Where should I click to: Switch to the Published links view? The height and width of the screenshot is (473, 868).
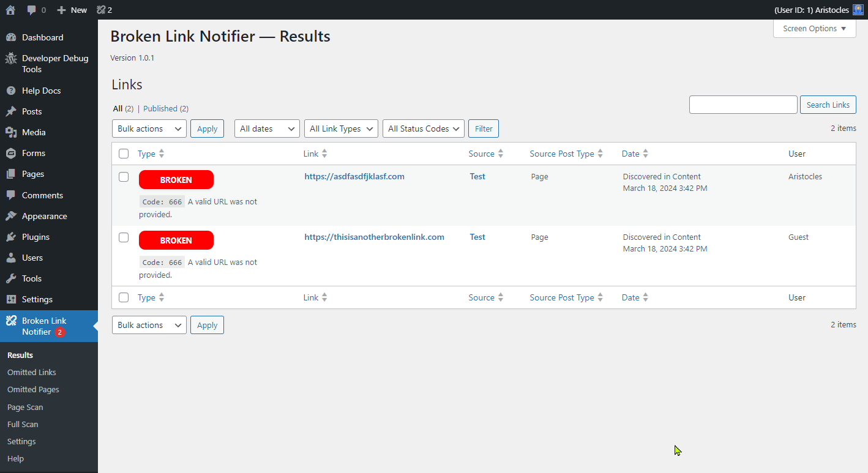pos(160,108)
